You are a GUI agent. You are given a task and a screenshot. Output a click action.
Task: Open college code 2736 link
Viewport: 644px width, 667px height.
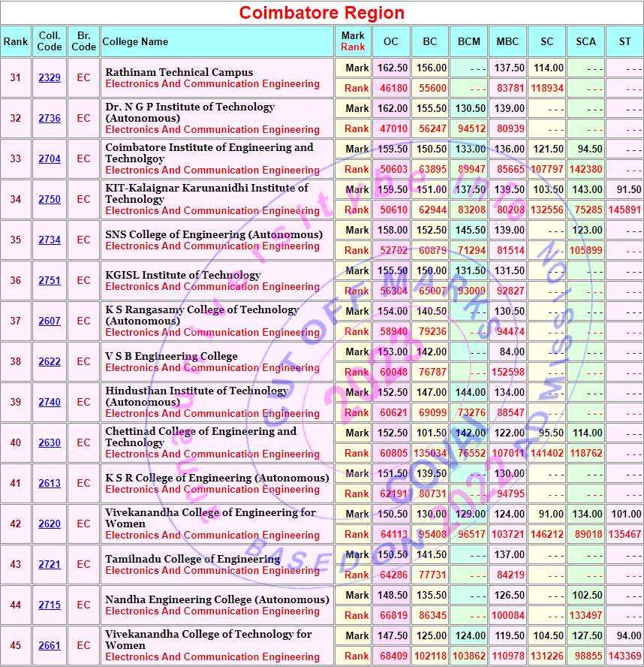tap(50, 119)
